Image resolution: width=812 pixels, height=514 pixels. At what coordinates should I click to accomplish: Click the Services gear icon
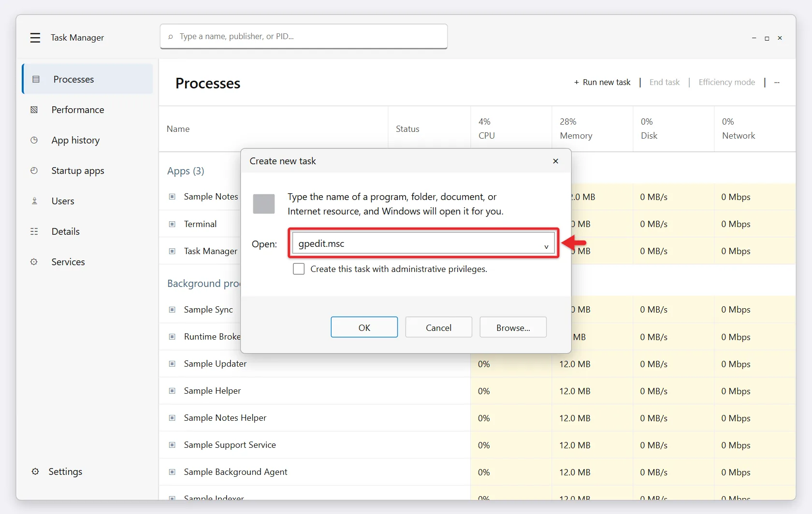click(34, 262)
